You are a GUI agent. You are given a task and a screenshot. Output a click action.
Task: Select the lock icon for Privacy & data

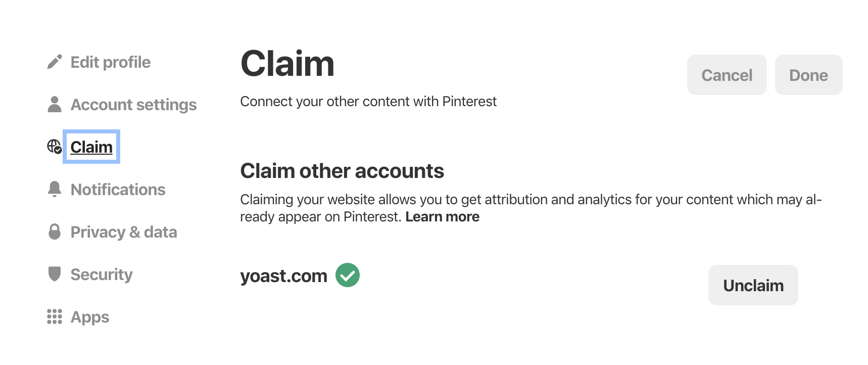tap(55, 231)
